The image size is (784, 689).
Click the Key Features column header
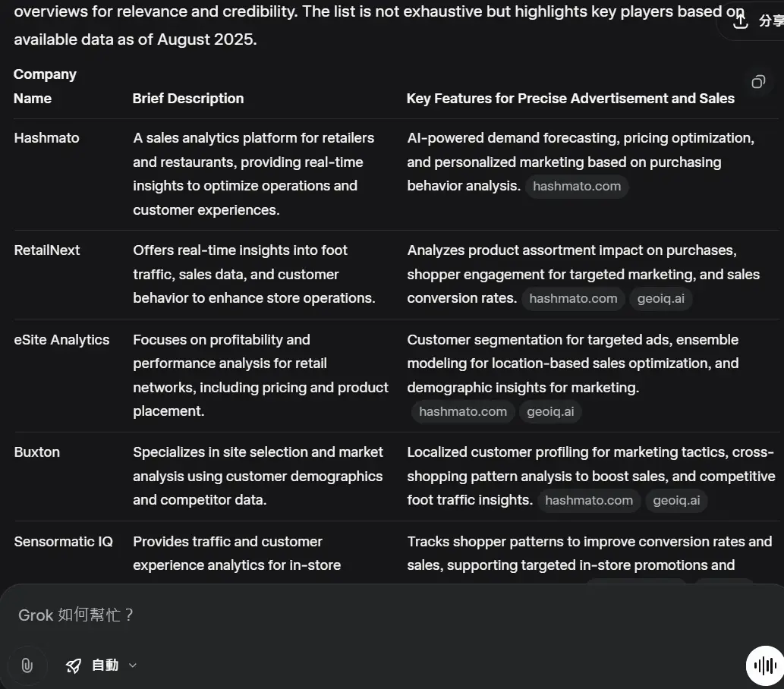point(571,99)
